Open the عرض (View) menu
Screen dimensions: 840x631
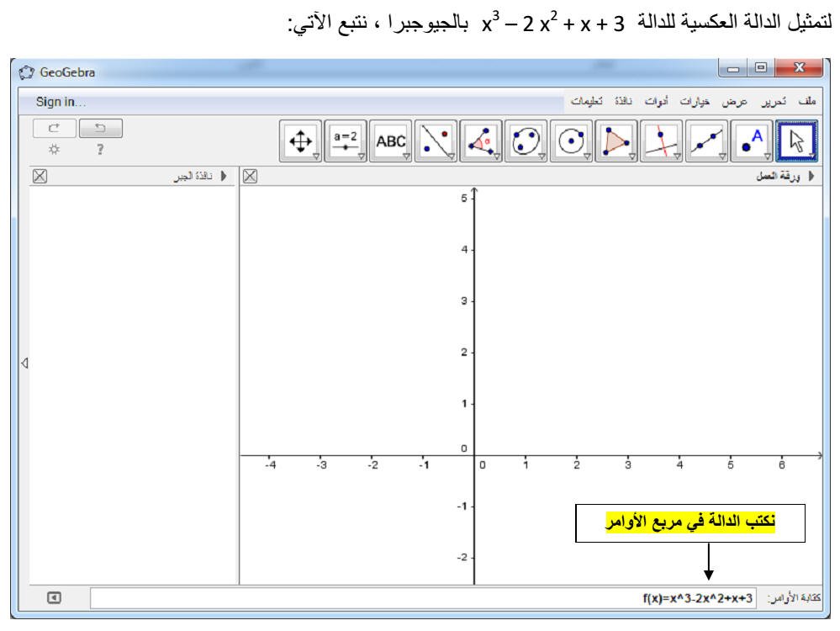coord(734,101)
